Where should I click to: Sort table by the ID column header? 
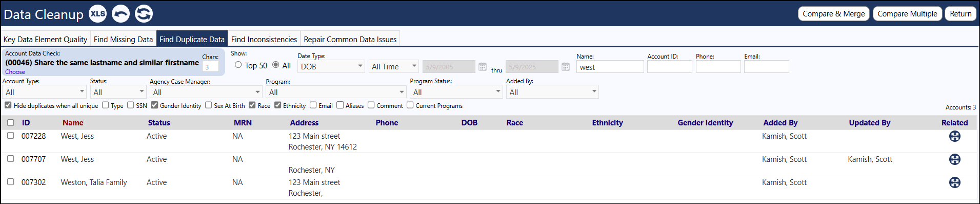tap(26, 123)
